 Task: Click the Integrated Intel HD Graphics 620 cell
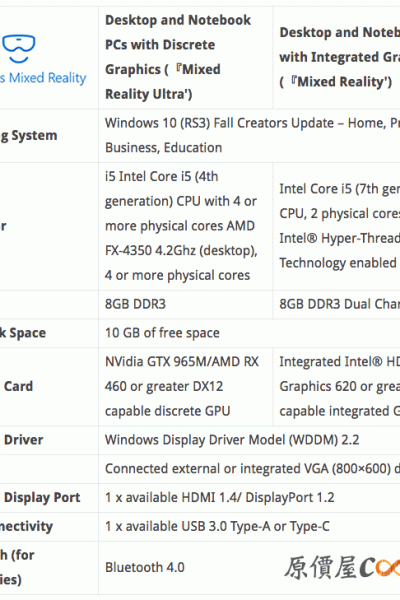pos(336,386)
